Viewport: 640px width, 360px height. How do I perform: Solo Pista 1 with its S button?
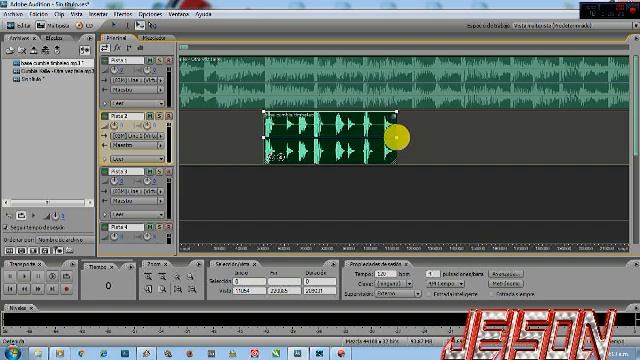pyautogui.click(x=159, y=60)
